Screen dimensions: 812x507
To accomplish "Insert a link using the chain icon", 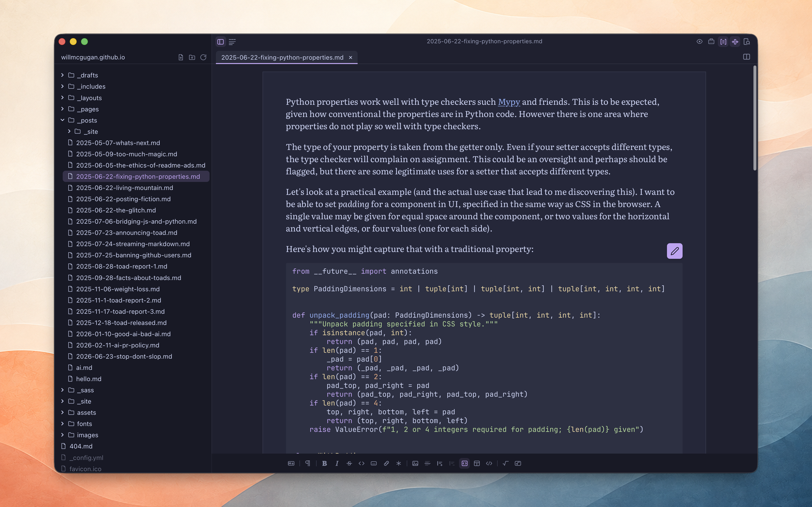I will point(386,463).
